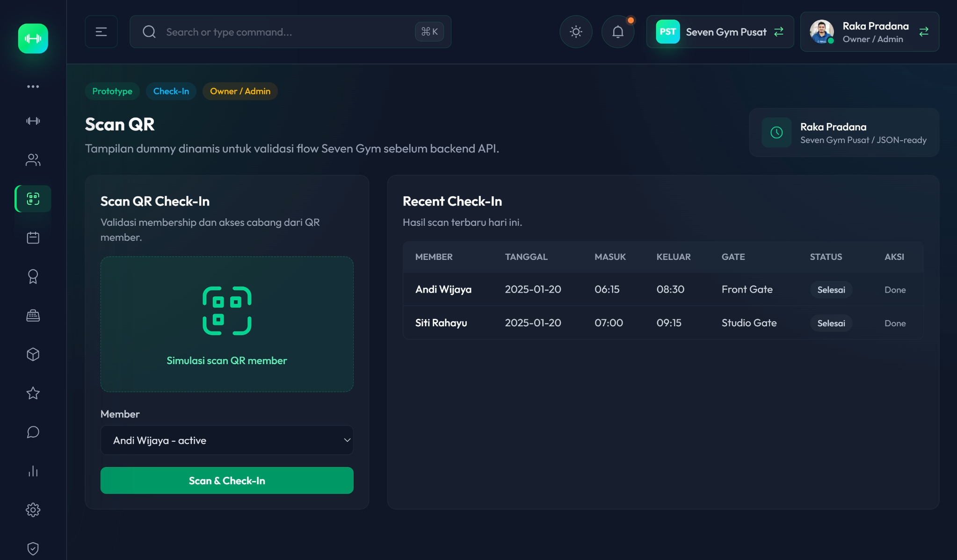The width and height of the screenshot is (957, 560).
Task: Click the Scan & Check-In button
Action: [227, 481]
